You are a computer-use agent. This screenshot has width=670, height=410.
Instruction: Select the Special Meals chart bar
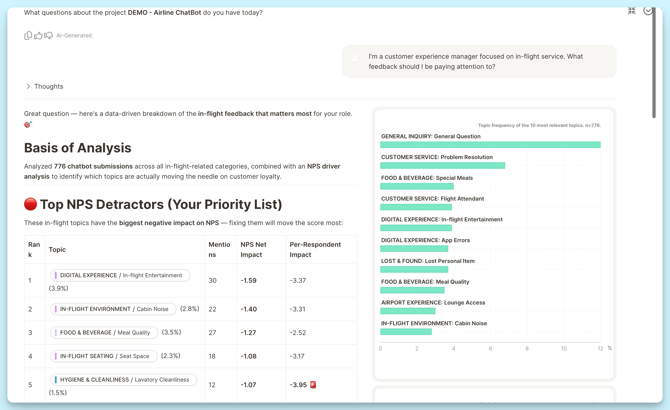point(417,186)
